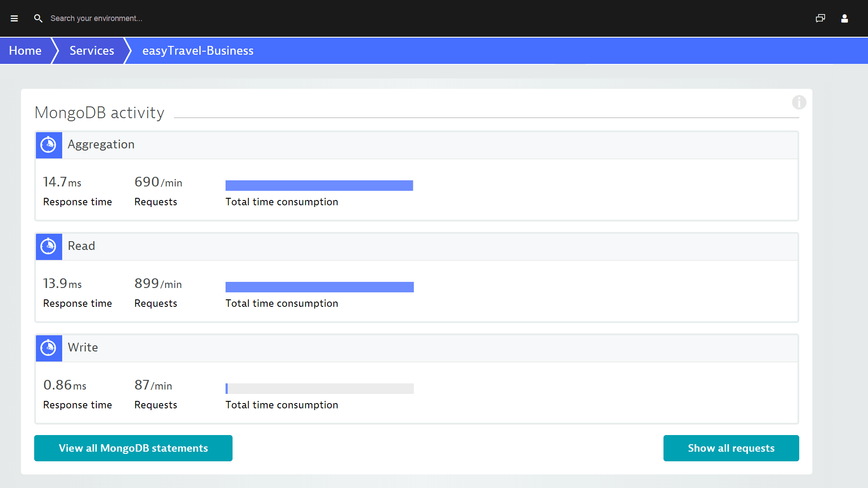Open the user account icon
This screenshot has height=488, width=868.
pos(844,18)
